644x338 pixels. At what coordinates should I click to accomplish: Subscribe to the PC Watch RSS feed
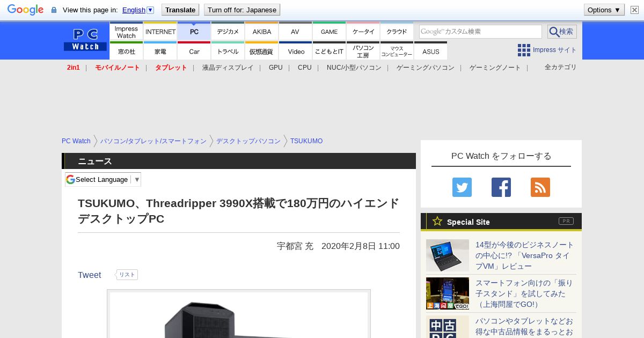540,187
